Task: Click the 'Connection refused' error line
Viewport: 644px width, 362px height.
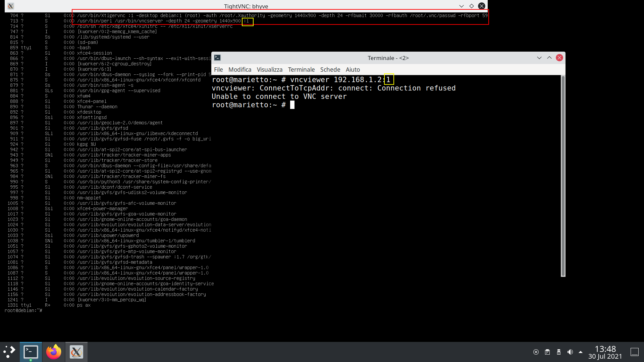Action: pyautogui.click(x=334, y=88)
